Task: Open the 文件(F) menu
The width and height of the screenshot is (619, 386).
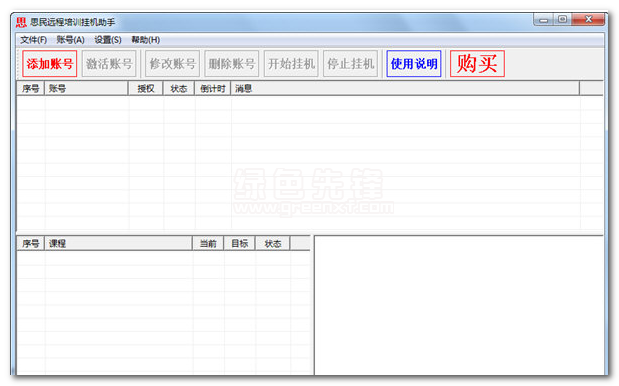Action: pos(34,40)
